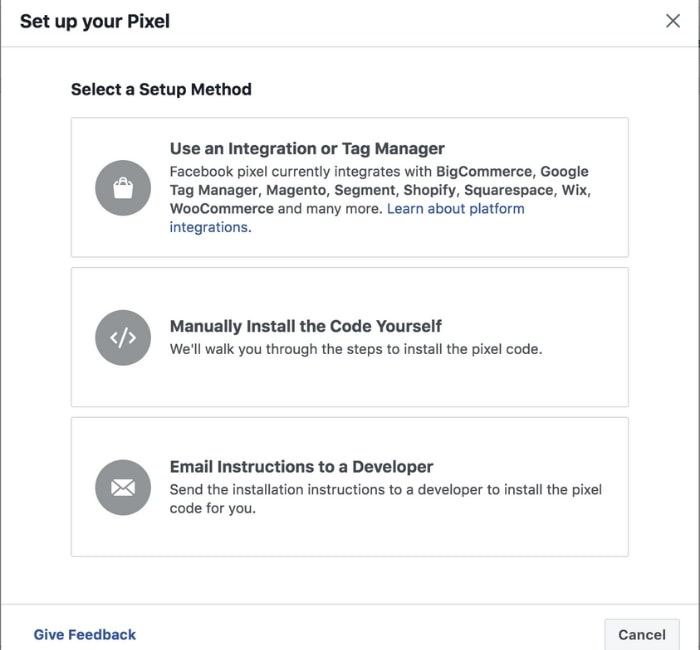Click the bold BigCommerce platform name
Image resolution: width=700 pixels, height=650 pixels.
(x=483, y=172)
